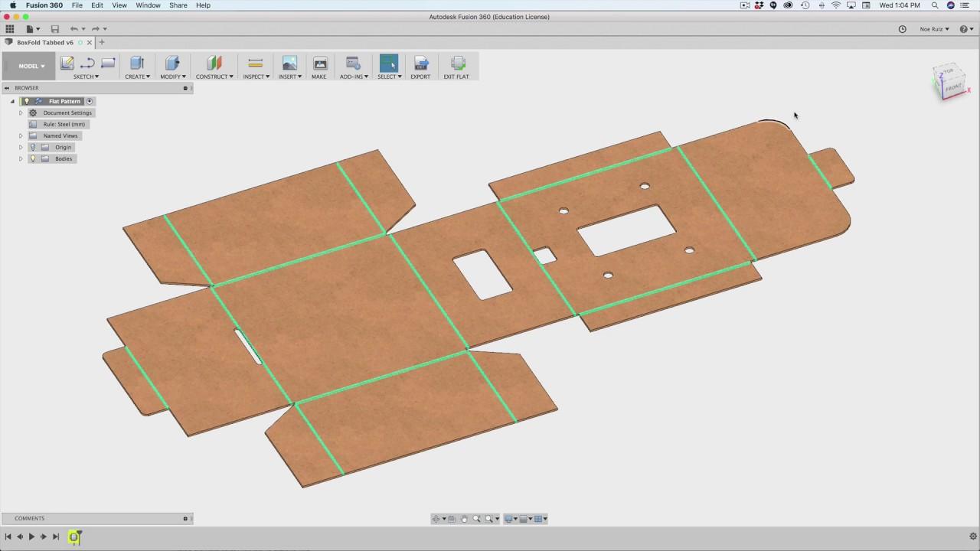Select the Zoom Window fit tool
The width and height of the screenshot is (980, 551).
[x=491, y=519]
